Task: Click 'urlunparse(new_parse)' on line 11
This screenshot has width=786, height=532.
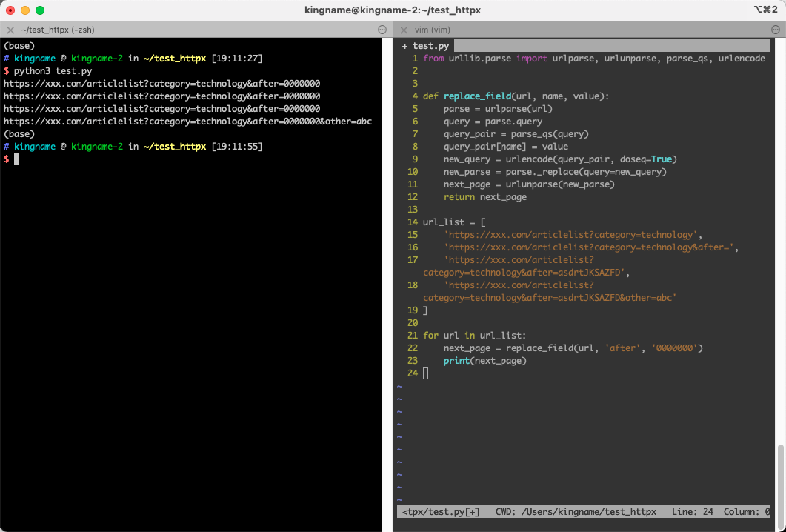Action: click(x=561, y=184)
